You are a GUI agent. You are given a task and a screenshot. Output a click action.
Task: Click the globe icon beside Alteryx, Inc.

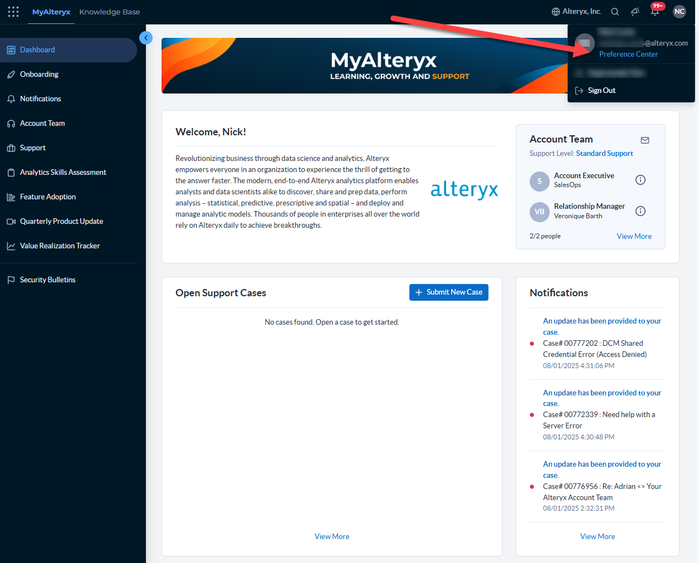coord(555,12)
